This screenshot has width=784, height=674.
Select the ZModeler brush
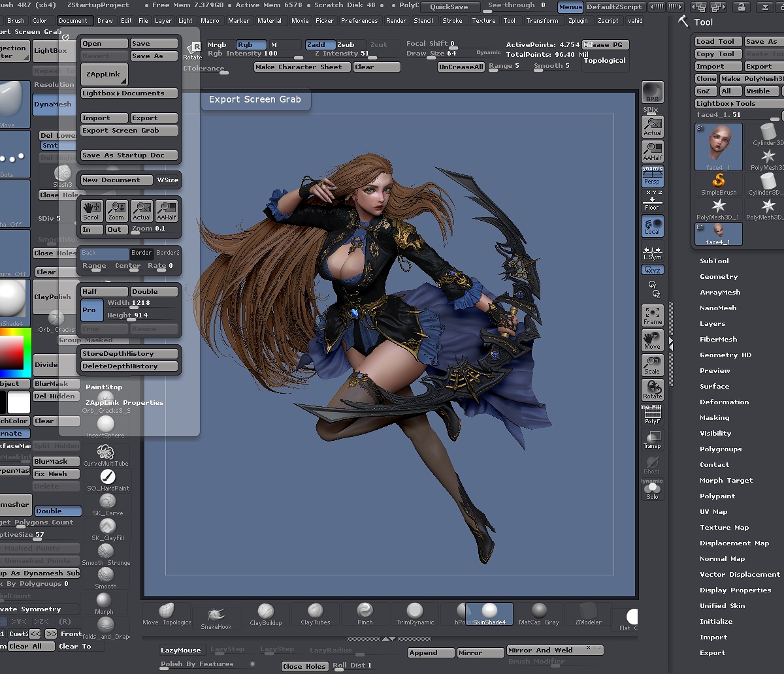(588, 614)
